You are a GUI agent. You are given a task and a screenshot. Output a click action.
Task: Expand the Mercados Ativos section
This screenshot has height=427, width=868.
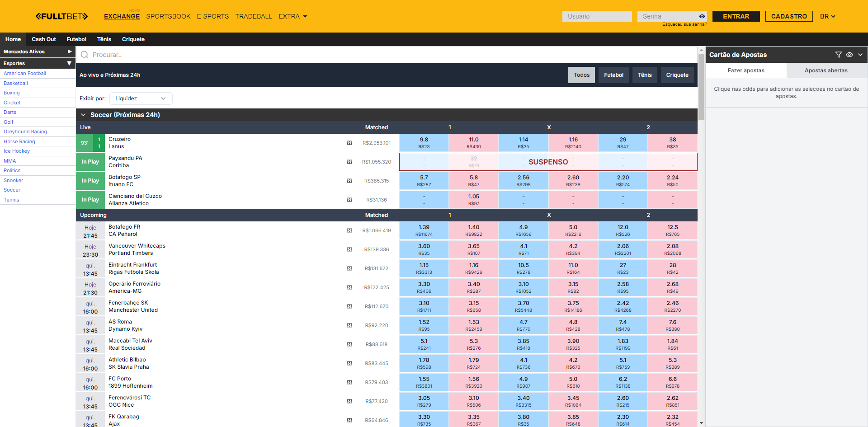[x=38, y=52]
